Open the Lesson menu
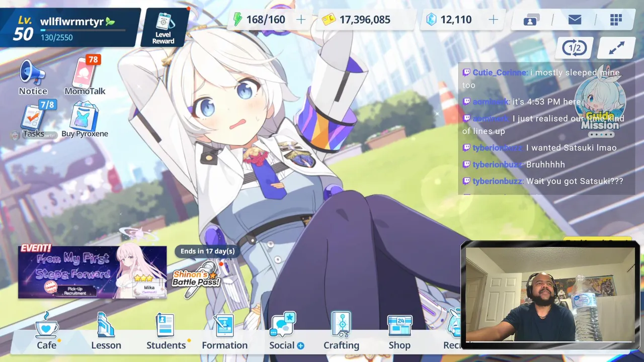 pyautogui.click(x=106, y=332)
